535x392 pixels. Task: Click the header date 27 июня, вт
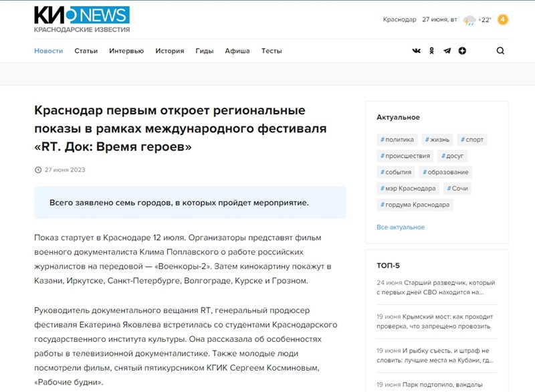(439, 19)
